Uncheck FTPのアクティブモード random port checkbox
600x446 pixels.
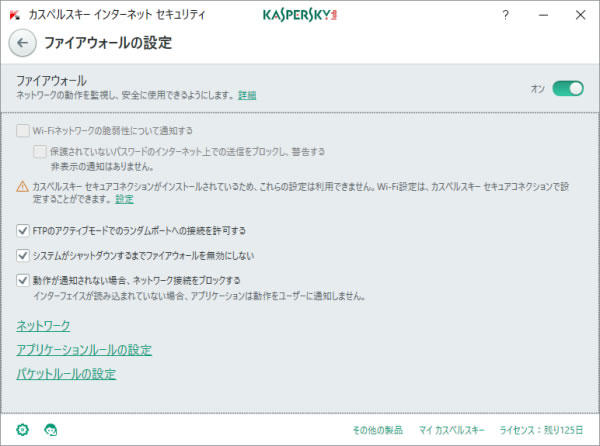23,231
